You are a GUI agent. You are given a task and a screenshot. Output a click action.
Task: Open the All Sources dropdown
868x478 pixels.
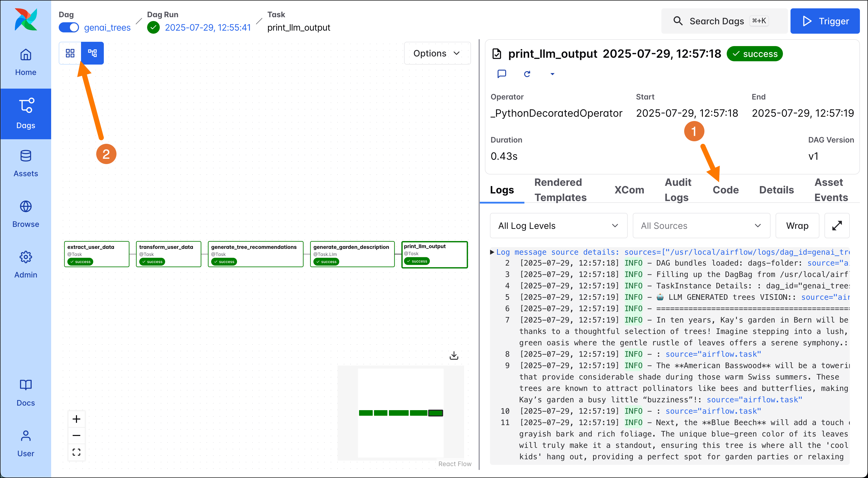click(x=701, y=225)
